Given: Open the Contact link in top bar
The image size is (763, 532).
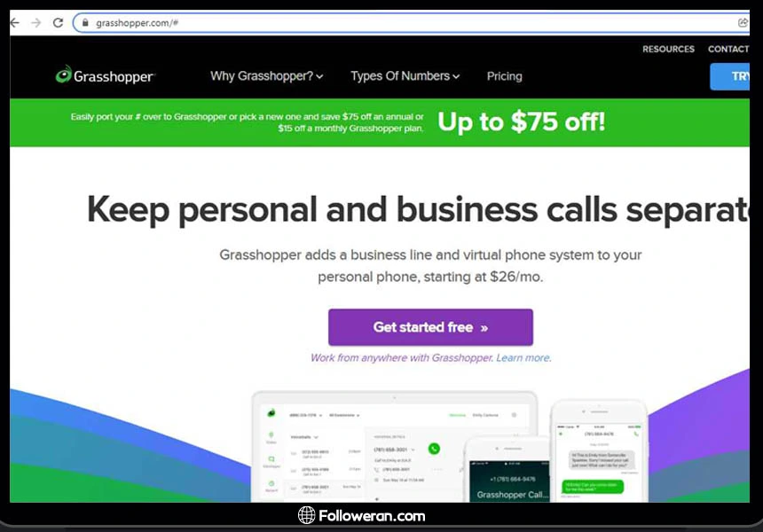Looking at the screenshot, I should click(x=728, y=49).
